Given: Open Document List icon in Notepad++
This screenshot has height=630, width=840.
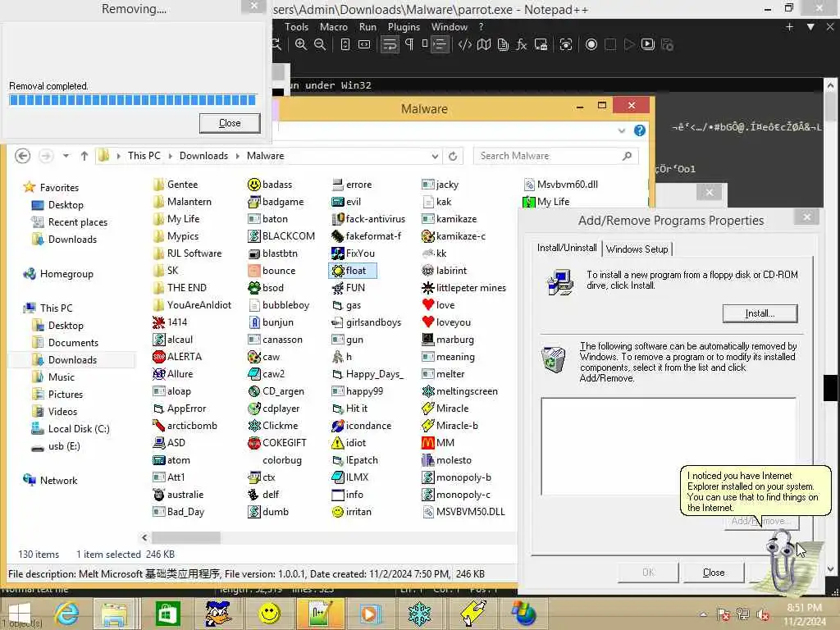Looking at the screenshot, I should (503, 44).
